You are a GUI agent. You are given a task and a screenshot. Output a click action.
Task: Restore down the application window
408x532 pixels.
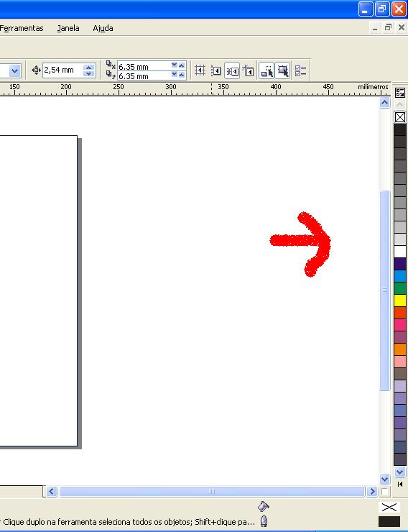[x=382, y=9]
